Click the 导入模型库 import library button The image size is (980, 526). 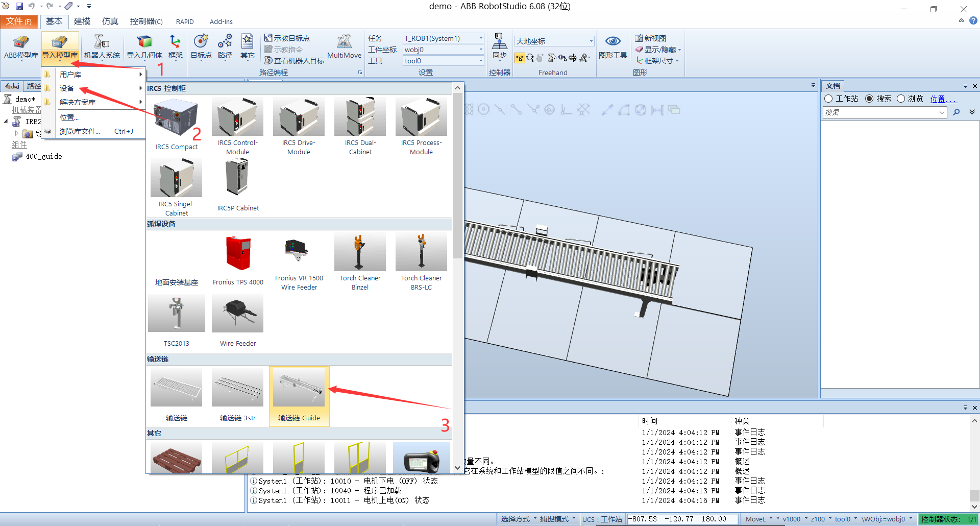click(60, 47)
